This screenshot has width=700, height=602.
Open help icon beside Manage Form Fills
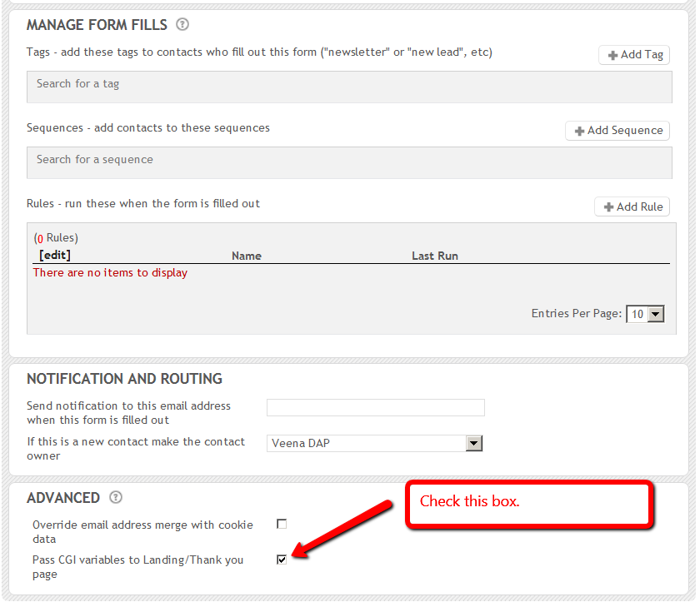pyautogui.click(x=182, y=25)
